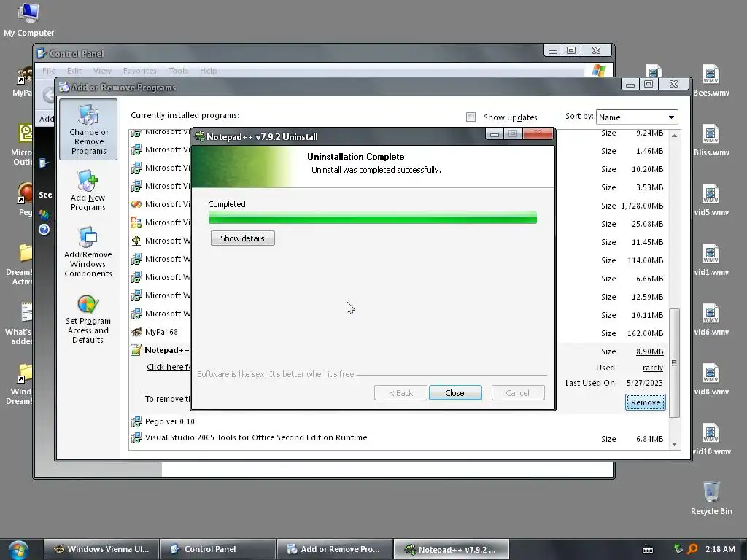
Task: Select vid10.wmv desktop file
Action: coord(711,439)
